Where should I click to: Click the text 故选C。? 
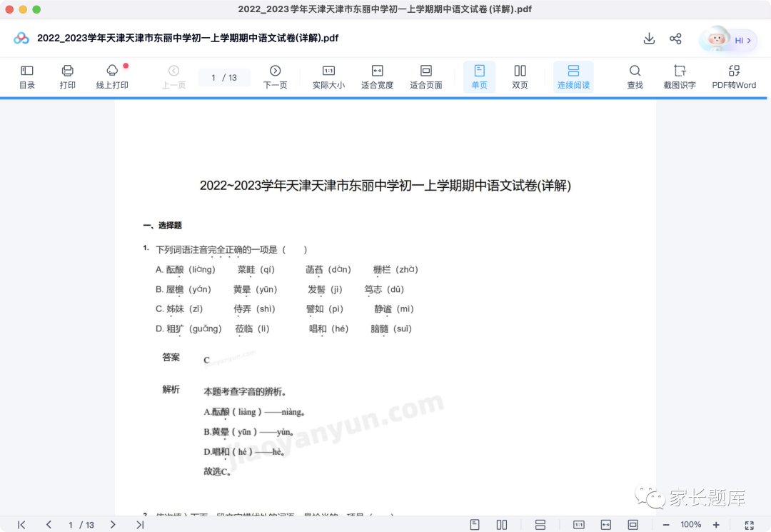click(217, 471)
